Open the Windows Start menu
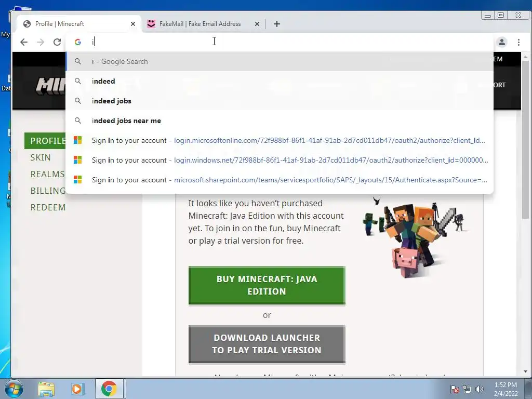 pyautogui.click(x=14, y=389)
